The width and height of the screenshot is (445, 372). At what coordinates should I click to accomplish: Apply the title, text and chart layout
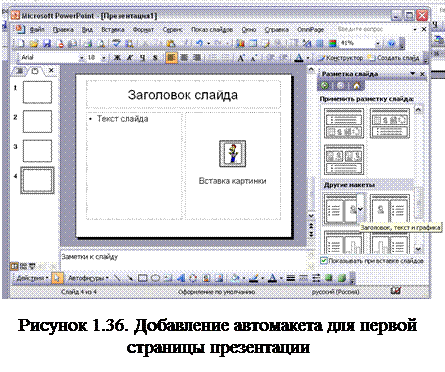click(x=344, y=242)
